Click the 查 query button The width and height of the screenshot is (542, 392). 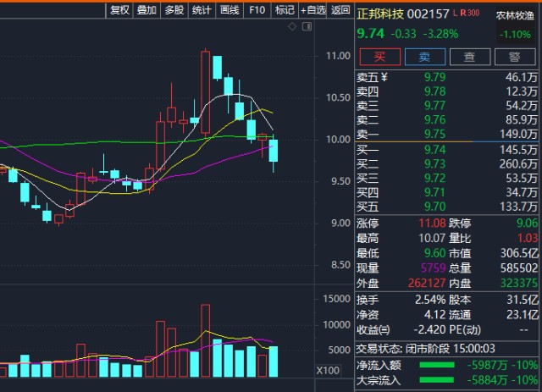pos(470,57)
